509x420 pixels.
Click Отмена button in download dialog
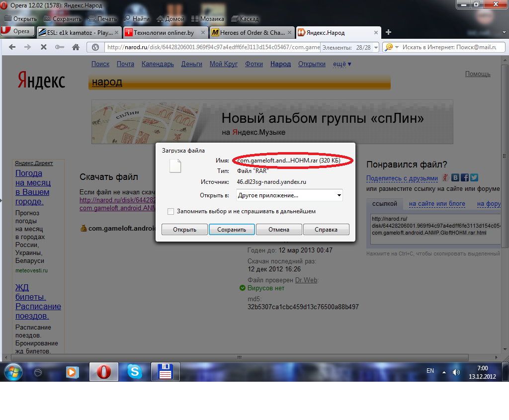(x=279, y=230)
